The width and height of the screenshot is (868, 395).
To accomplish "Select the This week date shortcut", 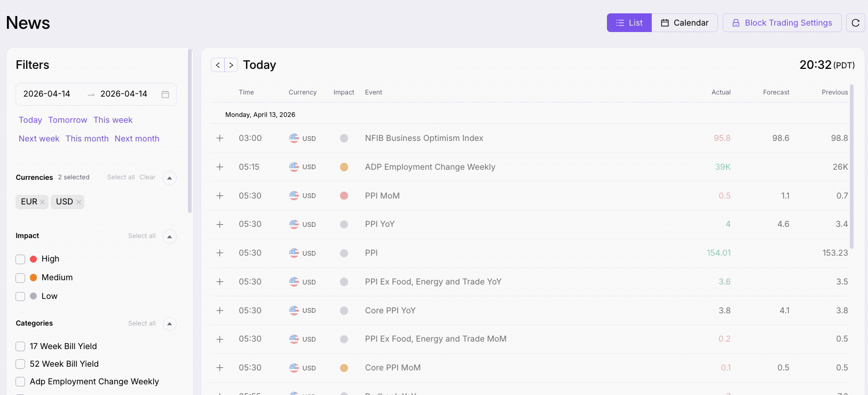I will point(113,120).
